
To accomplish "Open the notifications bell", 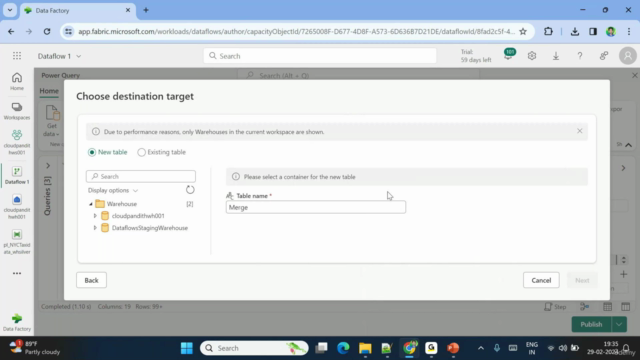I will (509, 56).
